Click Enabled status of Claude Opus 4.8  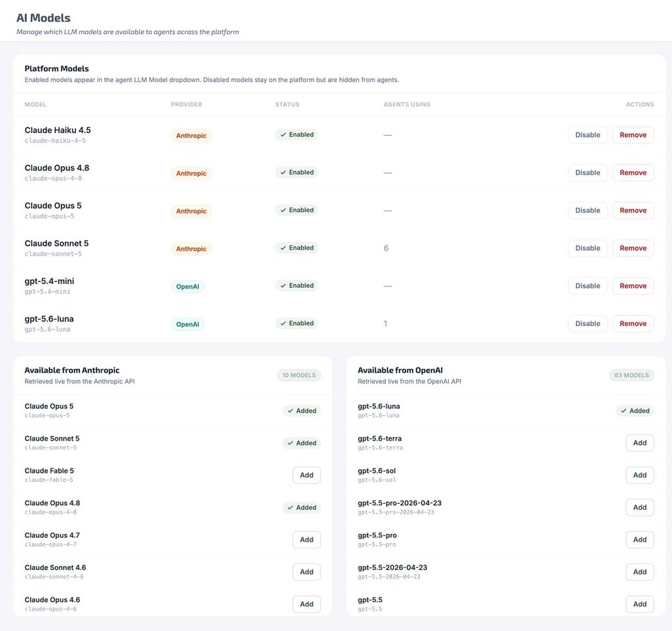pyautogui.click(x=297, y=173)
